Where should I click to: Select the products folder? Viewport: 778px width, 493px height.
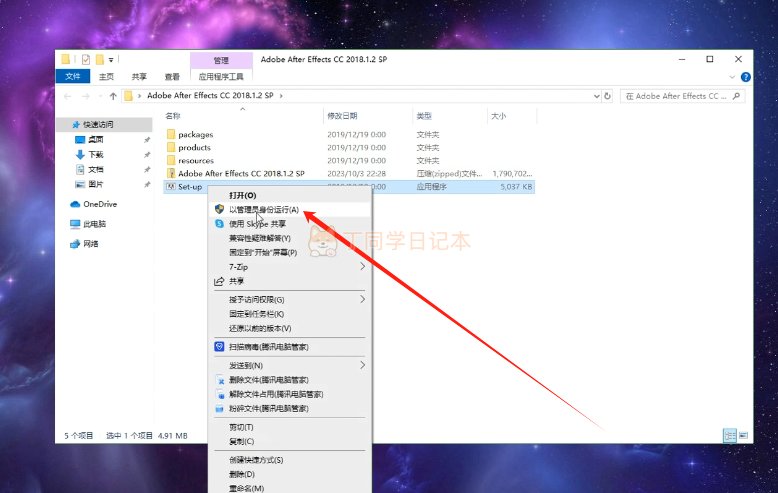click(194, 147)
